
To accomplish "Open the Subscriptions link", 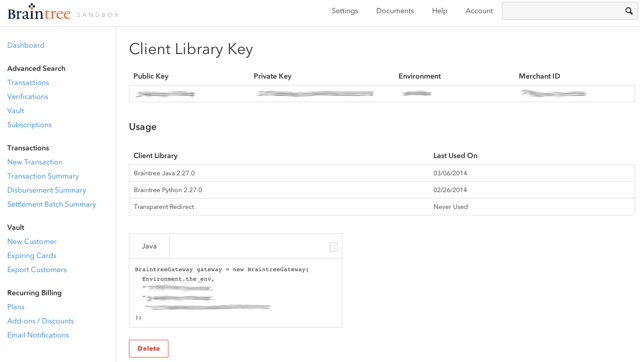I will [29, 125].
